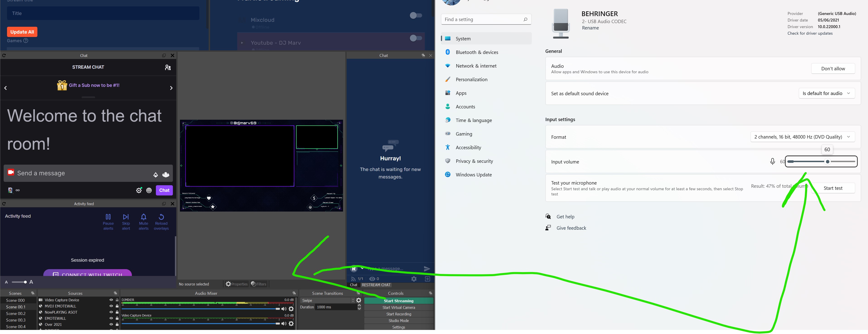Screen dimensions: 868x334
Task: Click Don't allow audio button
Action: coord(833,68)
